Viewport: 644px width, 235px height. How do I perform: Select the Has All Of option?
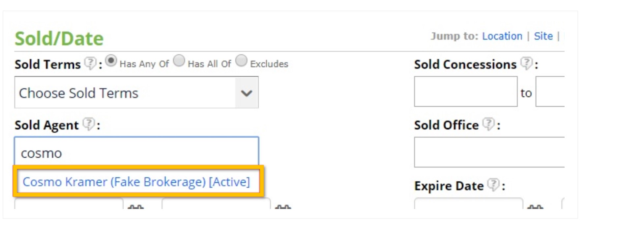point(179,61)
